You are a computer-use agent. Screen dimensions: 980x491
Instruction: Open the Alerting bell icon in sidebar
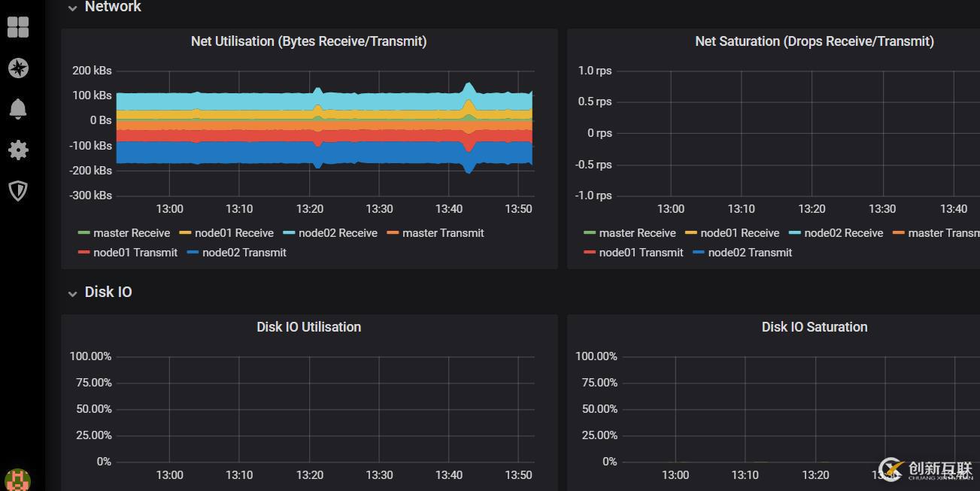(18, 109)
